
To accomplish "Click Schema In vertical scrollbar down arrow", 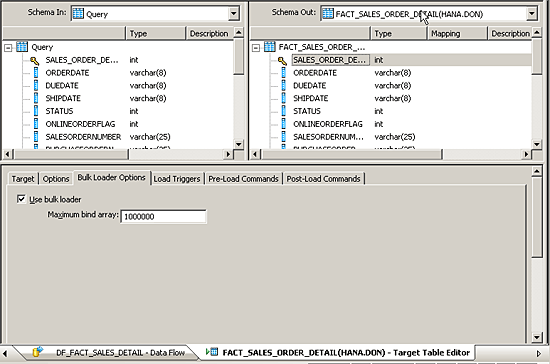I will point(239,144).
